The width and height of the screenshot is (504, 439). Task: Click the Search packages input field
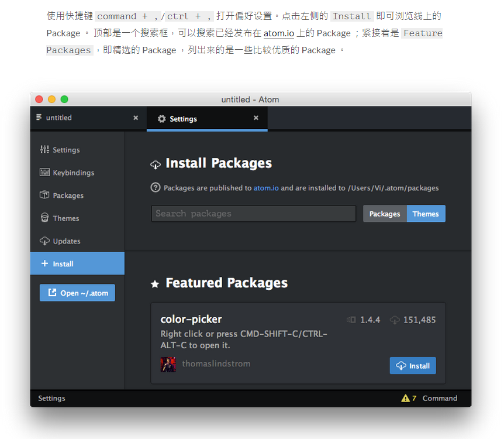pos(254,214)
